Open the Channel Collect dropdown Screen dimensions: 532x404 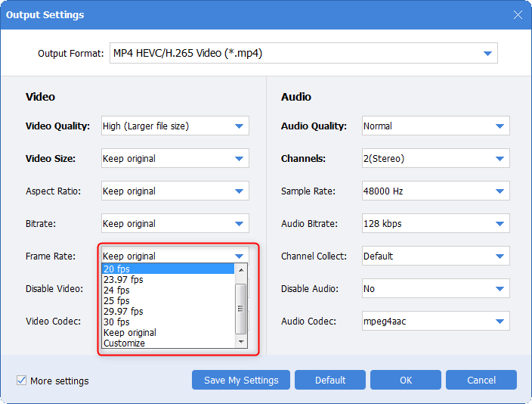435,256
